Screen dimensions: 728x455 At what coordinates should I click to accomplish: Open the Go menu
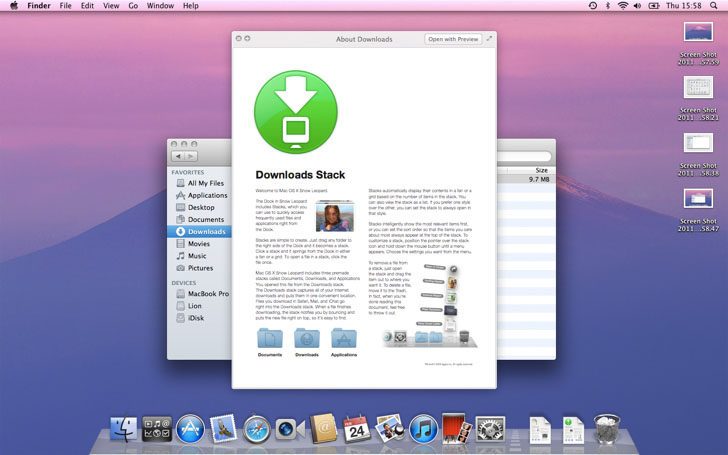133,6
